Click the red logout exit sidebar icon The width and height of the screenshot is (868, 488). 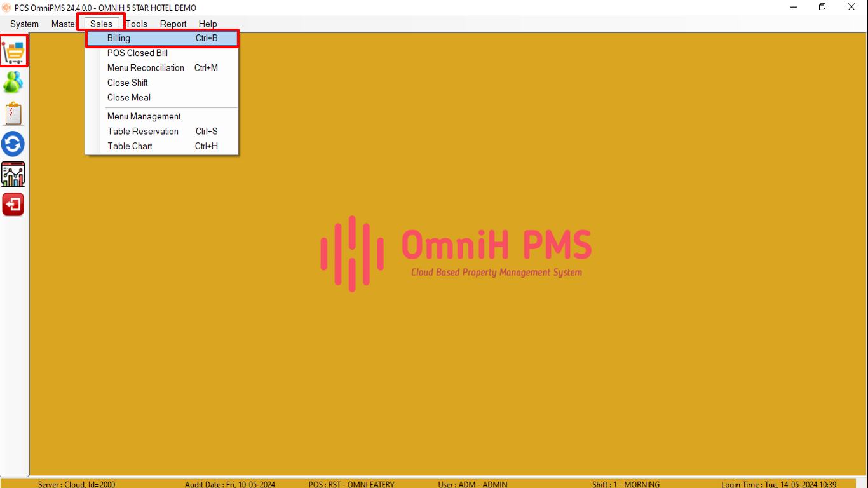click(13, 205)
